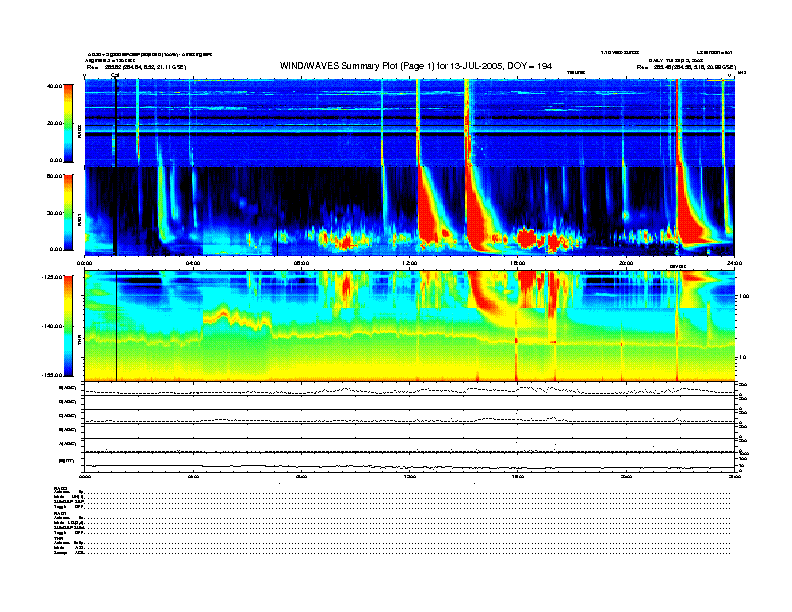Screen dimensions: 792x612
Task: Click 04:00 tick below the RAD1 spectrogram
Action: tap(193, 263)
